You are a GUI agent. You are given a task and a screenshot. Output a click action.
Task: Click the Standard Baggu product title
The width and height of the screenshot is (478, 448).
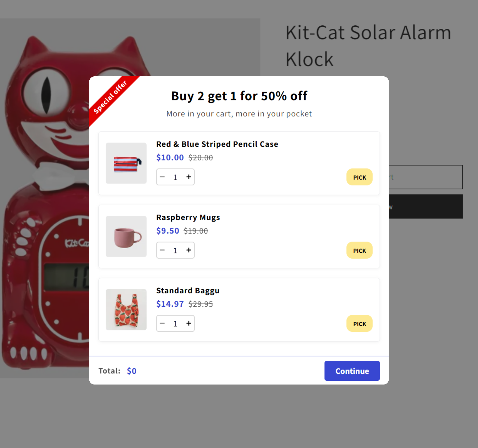(x=188, y=290)
